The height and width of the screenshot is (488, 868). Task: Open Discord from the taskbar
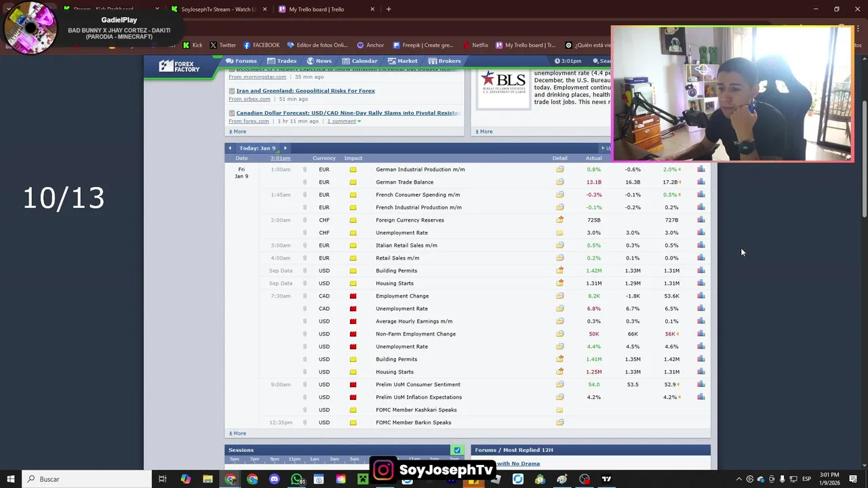274,479
